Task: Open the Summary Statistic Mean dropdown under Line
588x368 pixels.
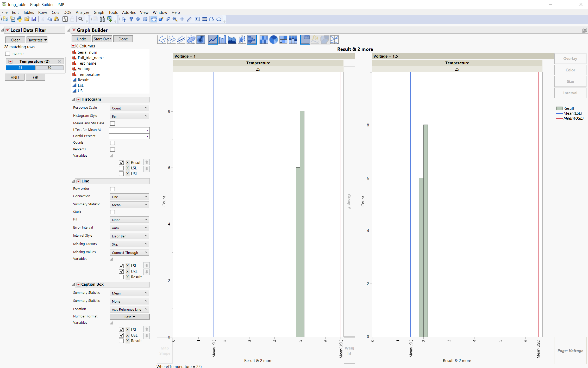Action: pyautogui.click(x=129, y=205)
